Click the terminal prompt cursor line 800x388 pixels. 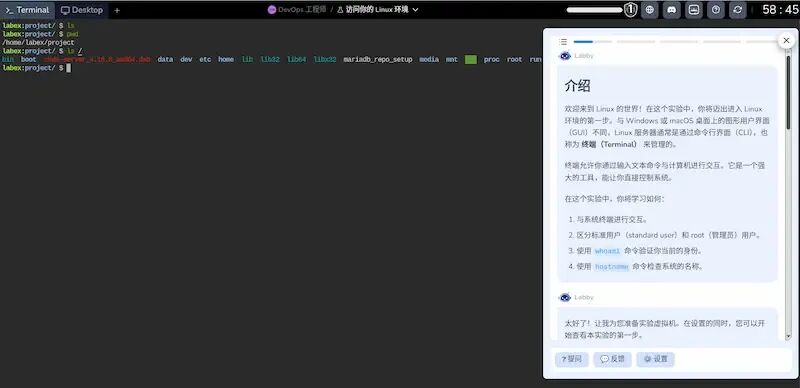[x=36, y=68]
